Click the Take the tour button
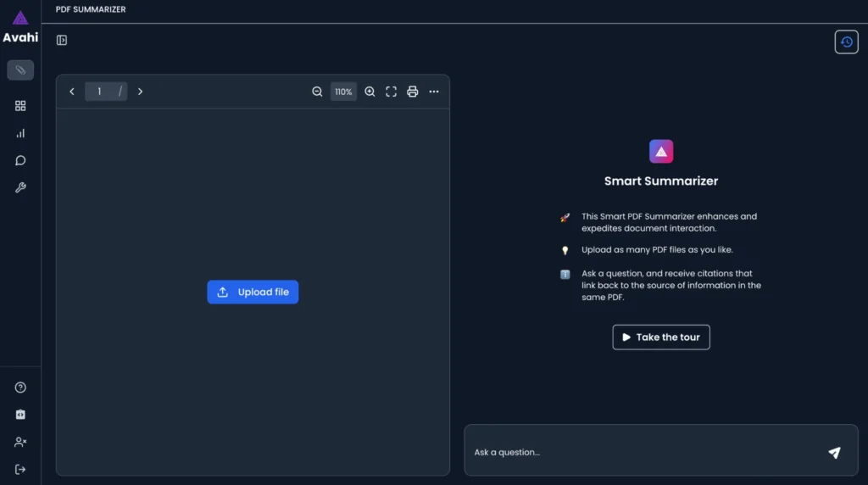Viewport: 868px width, 485px height. pyautogui.click(x=661, y=337)
